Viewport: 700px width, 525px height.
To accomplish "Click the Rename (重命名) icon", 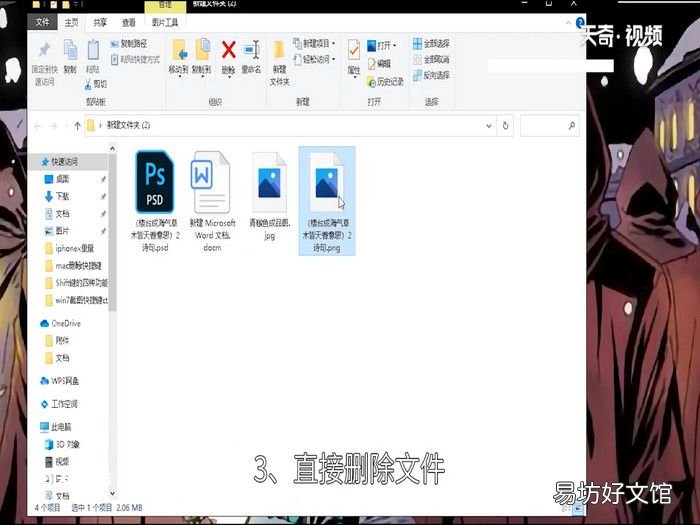I will point(252,50).
